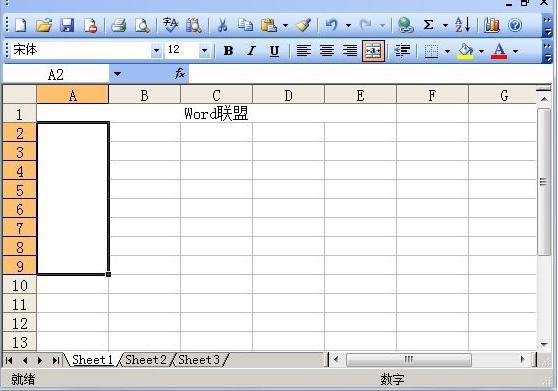
Task: Click the Cut scissors icon
Action: [x=222, y=26]
